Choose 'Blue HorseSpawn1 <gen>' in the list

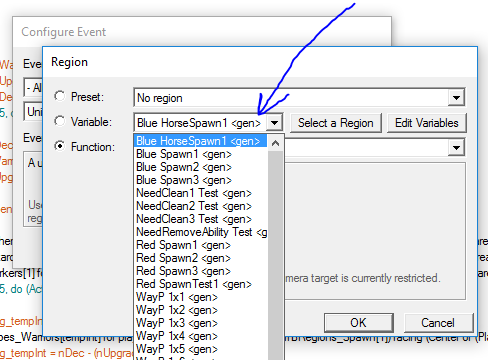pyautogui.click(x=200, y=141)
